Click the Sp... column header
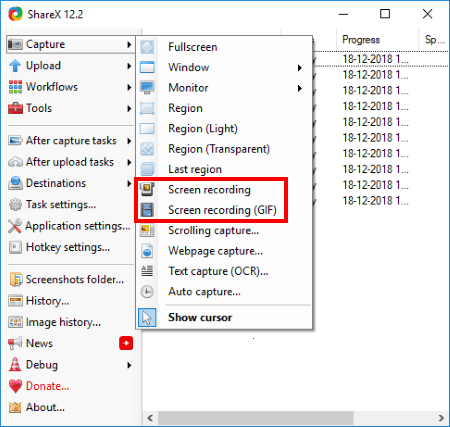This screenshot has width=450, height=427. (434, 40)
